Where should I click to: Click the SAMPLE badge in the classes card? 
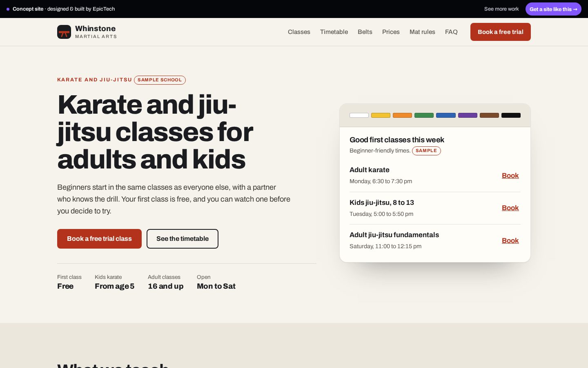[426, 151]
